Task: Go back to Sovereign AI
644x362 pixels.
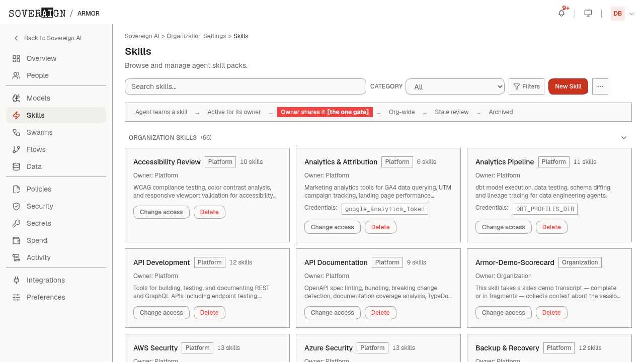Action: point(48,38)
